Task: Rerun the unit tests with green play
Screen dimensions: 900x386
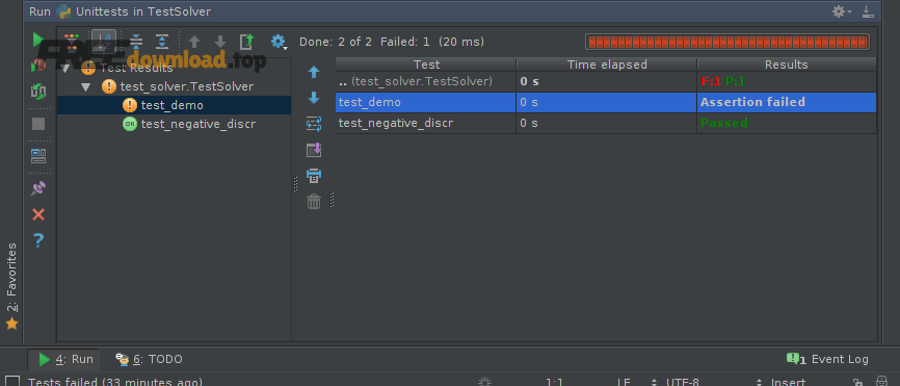Action: [x=38, y=40]
